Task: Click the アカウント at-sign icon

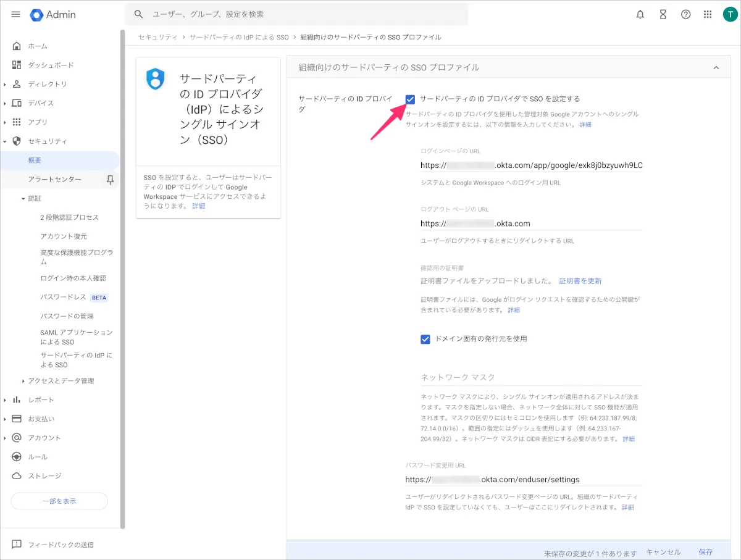Action: pos(17,438)
